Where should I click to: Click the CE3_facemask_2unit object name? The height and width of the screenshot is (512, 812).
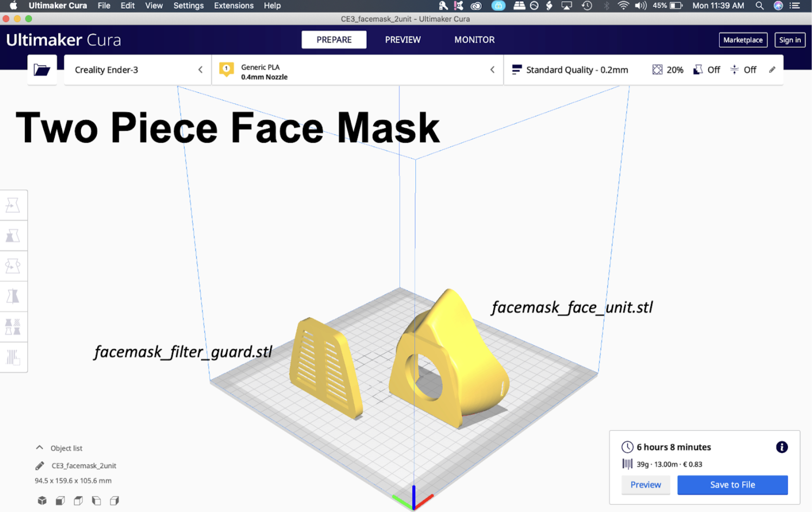[84, 466]
